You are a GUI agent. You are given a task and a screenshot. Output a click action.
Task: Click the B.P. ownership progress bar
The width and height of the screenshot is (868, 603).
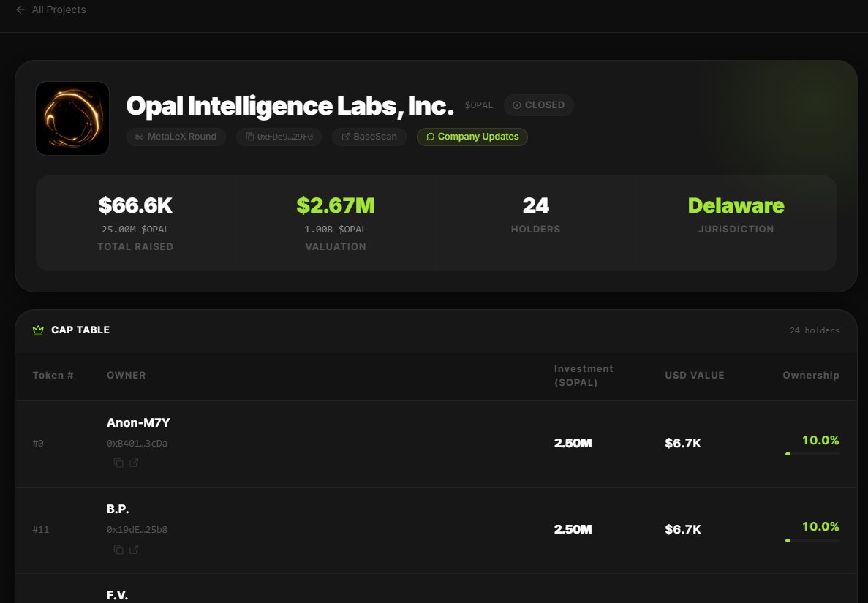(x=812, y=540)
